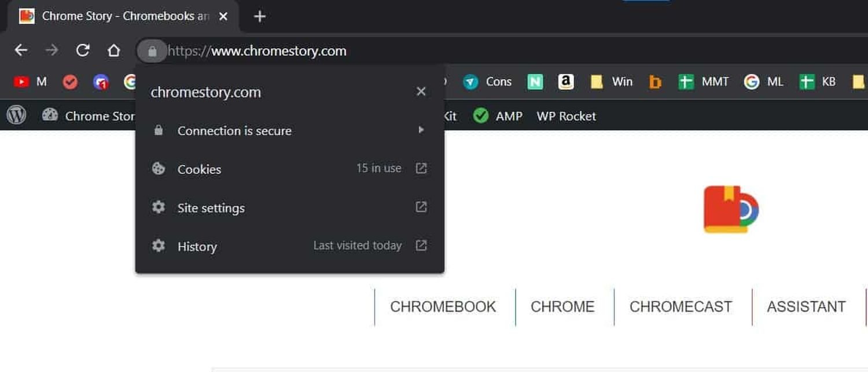Go to the CHROMEBOOK section
This screenshot has width=868, height=372.
[x=443, y=307]
